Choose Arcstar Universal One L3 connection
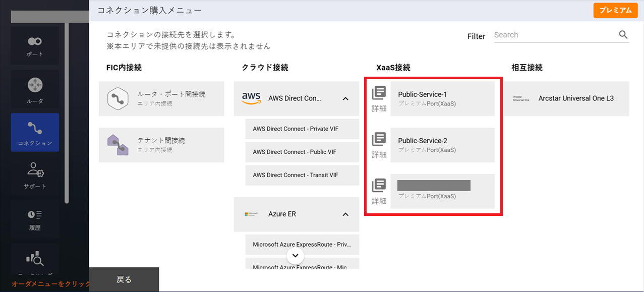 pos(566,98)
